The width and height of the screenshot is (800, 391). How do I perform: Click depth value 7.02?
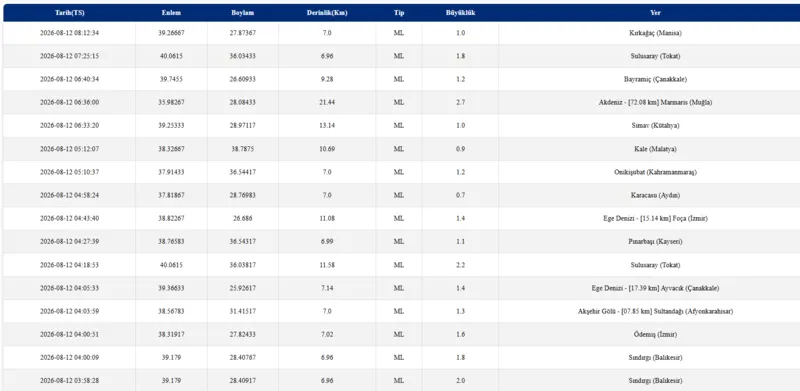pyautogui.click(x=327, y=335)
